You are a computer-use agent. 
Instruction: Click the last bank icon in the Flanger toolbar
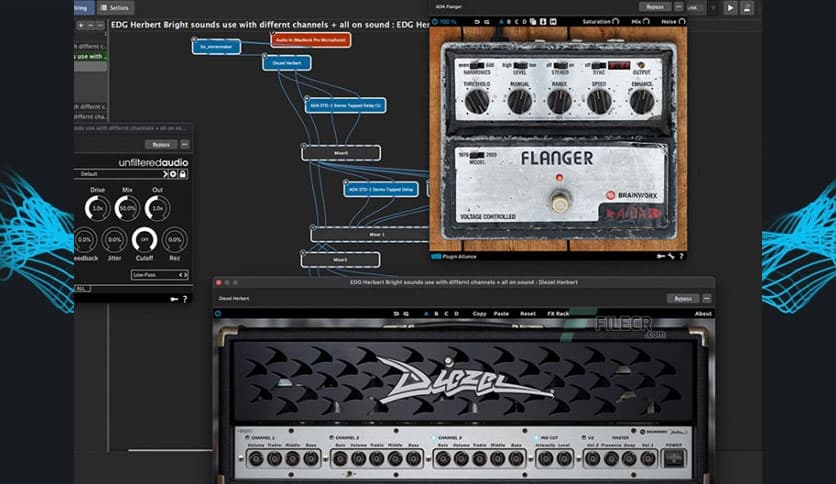[x=553, y=22]
